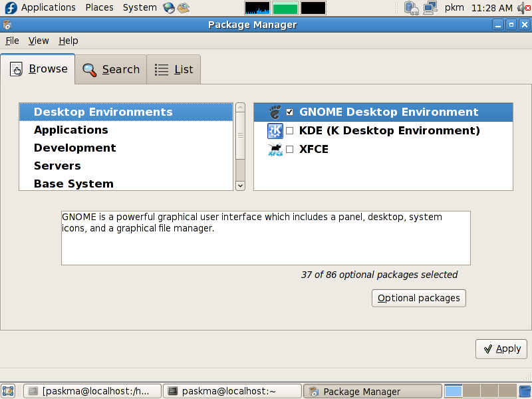Click the category list scroll up arrow
This screenshot has width=532, height=399.
(x=240, y=108)
